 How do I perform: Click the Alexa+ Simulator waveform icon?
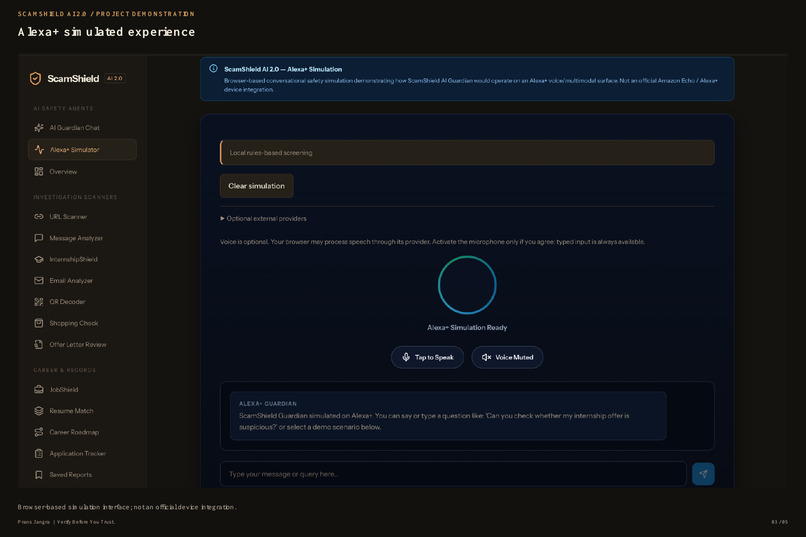[39, 150]
